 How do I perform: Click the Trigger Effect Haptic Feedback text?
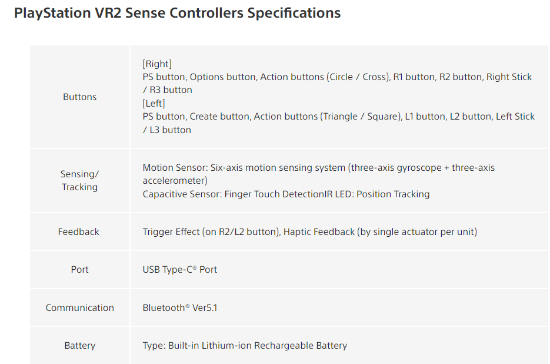tap(310, 232)
